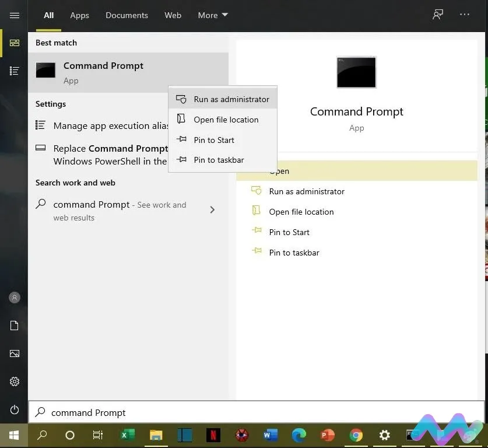Expand the More search filters menu
This screenshot has width=488, height=448.
(x=212, y=15)
